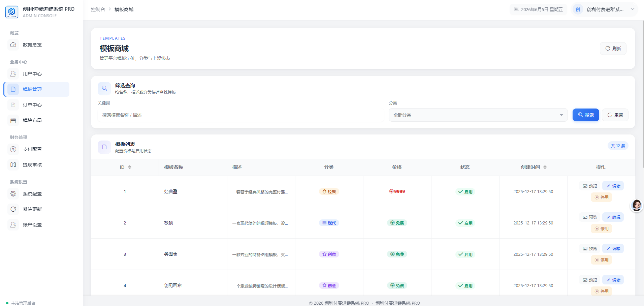Click the 重置 reset button
Viewport: 644px width, 306px height.
coord(615,115)
